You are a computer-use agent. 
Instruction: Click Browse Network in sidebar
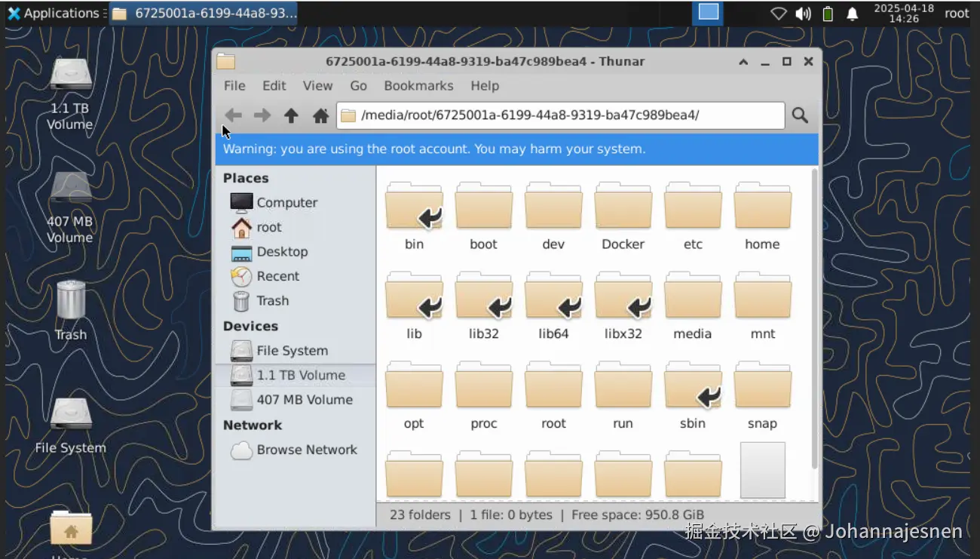(x=295, y=449)
